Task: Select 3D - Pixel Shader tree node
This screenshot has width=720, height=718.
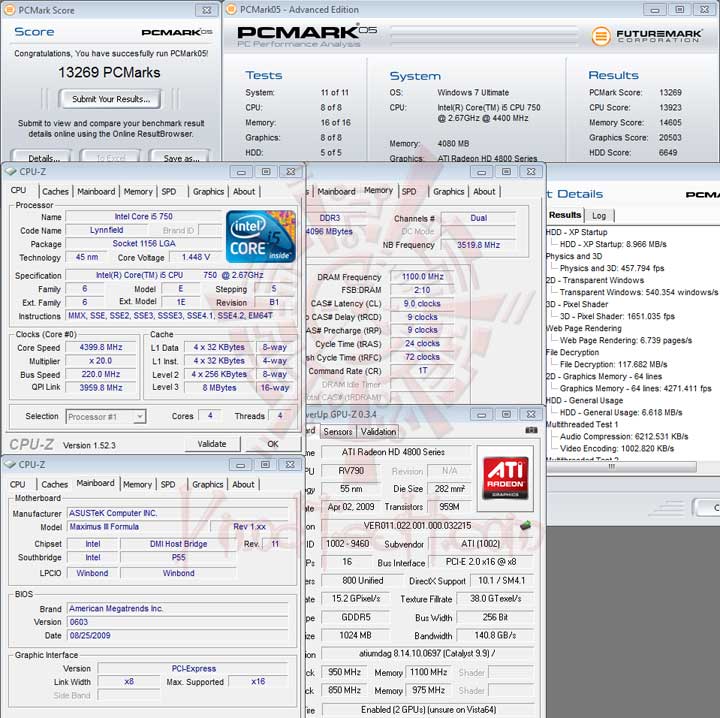Action: click(x=577, y=304)
